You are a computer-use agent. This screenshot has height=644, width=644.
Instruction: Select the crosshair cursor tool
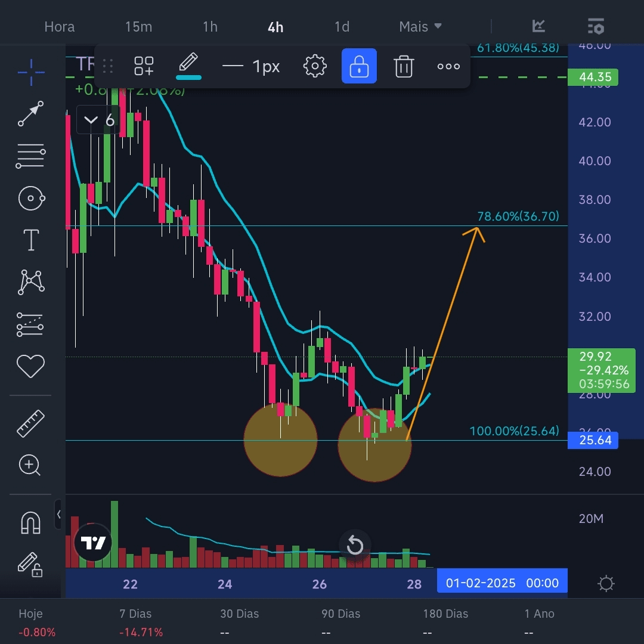[x=31, y=72]
